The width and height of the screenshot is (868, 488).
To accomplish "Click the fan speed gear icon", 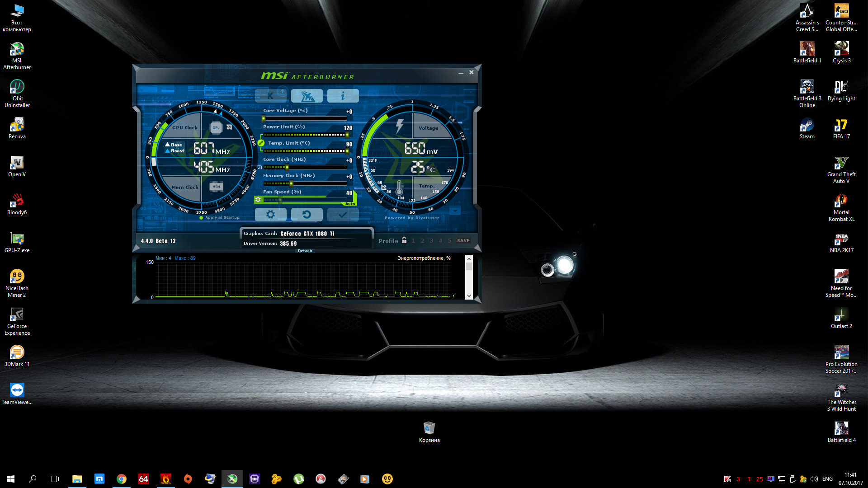I will coord(258,199).
